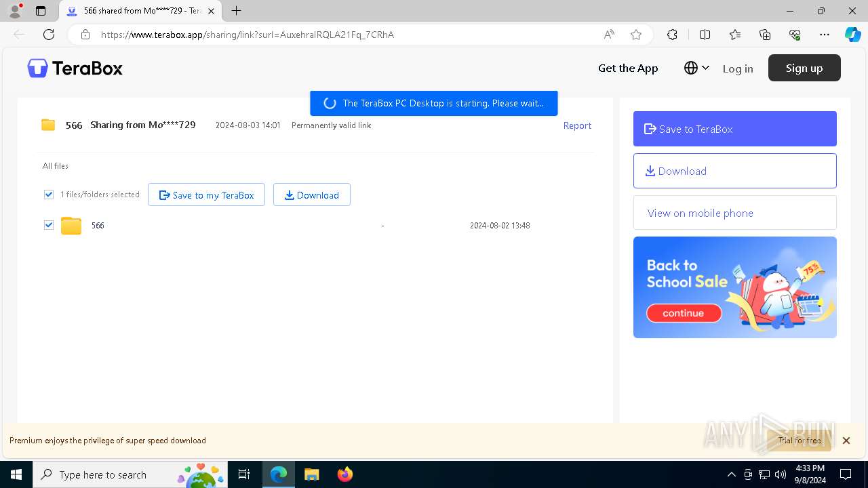The width and height of the screenshot is (868, 488).
Task: Click Trial for free button
Action: click(x=800, y=441)
